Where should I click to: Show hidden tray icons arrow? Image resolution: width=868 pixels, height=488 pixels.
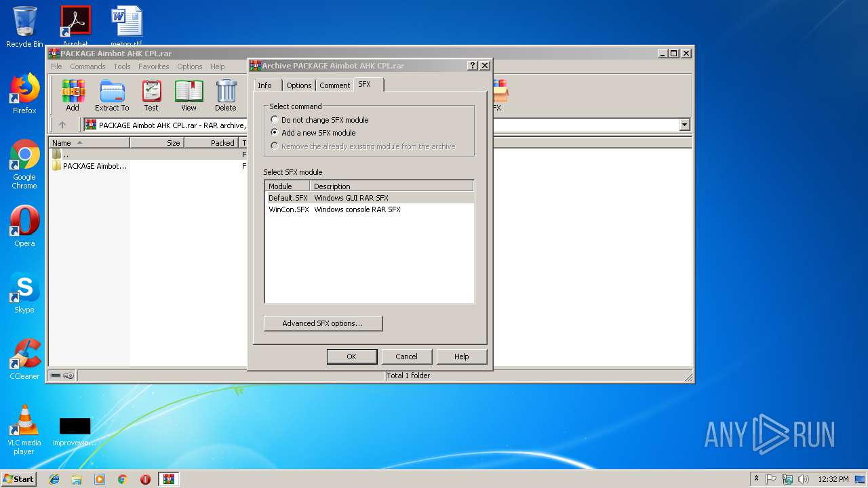click(756, 479)
